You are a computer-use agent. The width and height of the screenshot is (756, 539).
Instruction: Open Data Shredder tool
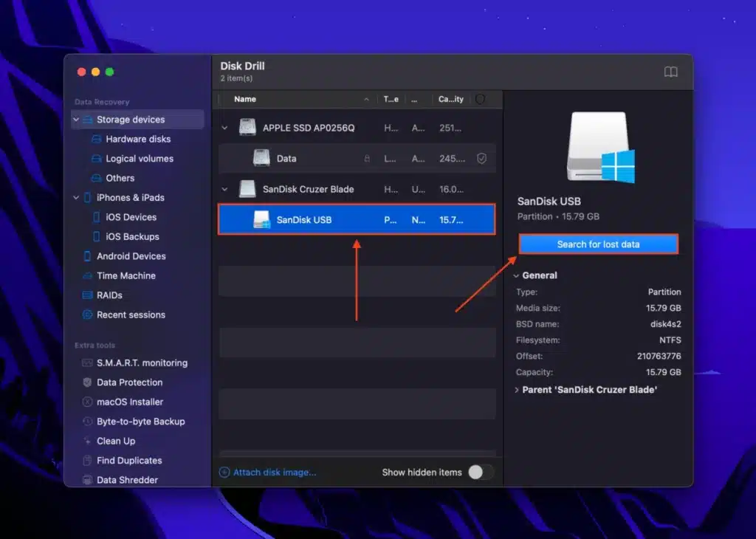point(127,480)
